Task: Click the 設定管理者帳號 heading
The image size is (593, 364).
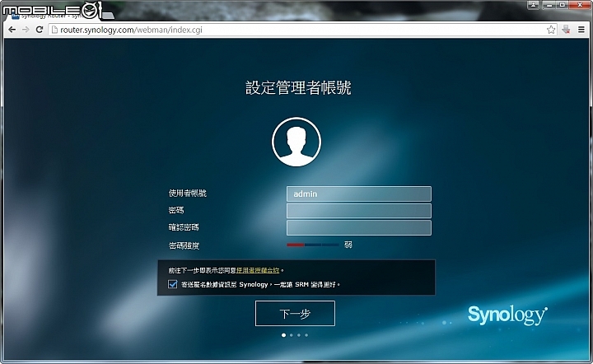Action: tap(298, 87)
